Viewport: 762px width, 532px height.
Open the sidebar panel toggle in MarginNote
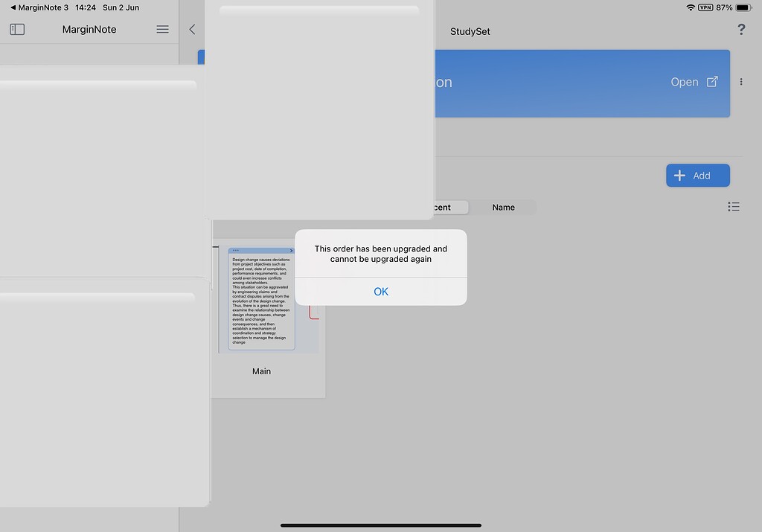point(16,29)
